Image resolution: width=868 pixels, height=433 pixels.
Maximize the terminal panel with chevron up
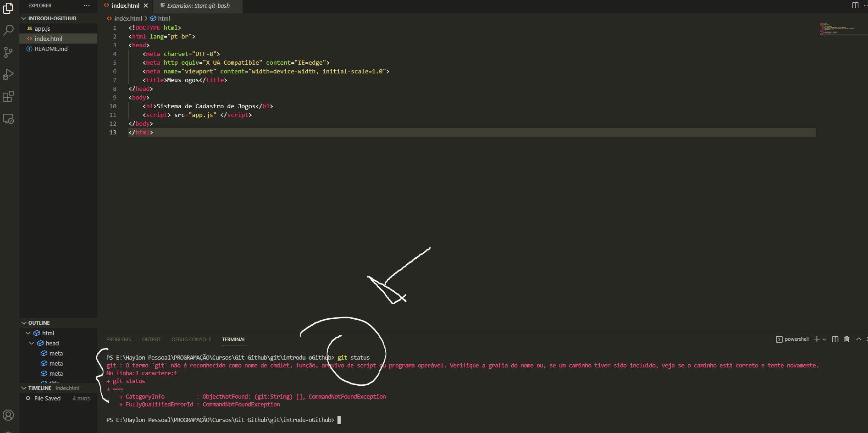(859, 339)
